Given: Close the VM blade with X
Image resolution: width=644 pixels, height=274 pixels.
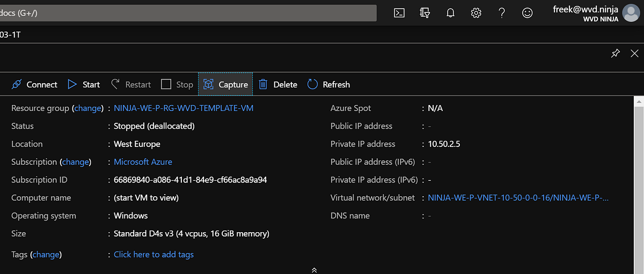Looking at the screenshot, I should (634, 53).
